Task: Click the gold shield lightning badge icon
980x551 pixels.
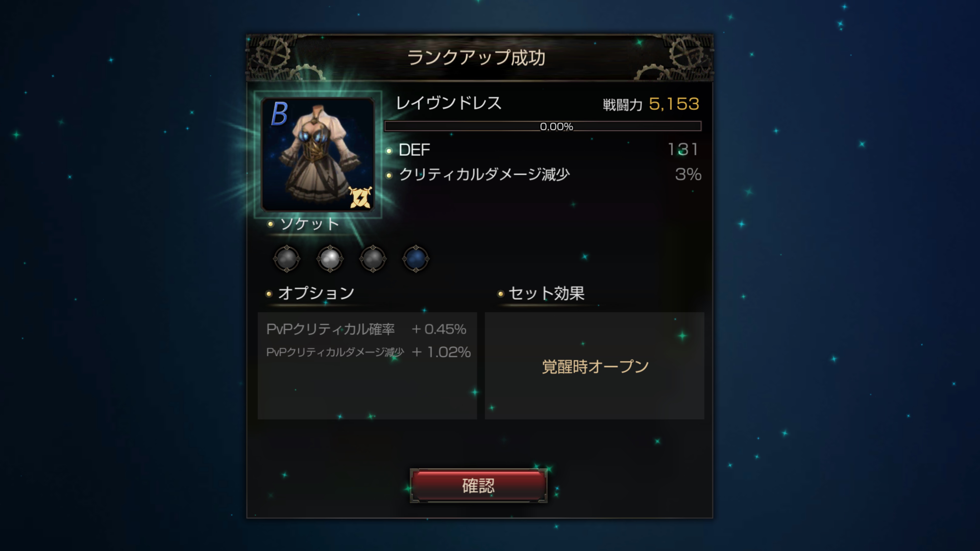Action: (360, 197)
